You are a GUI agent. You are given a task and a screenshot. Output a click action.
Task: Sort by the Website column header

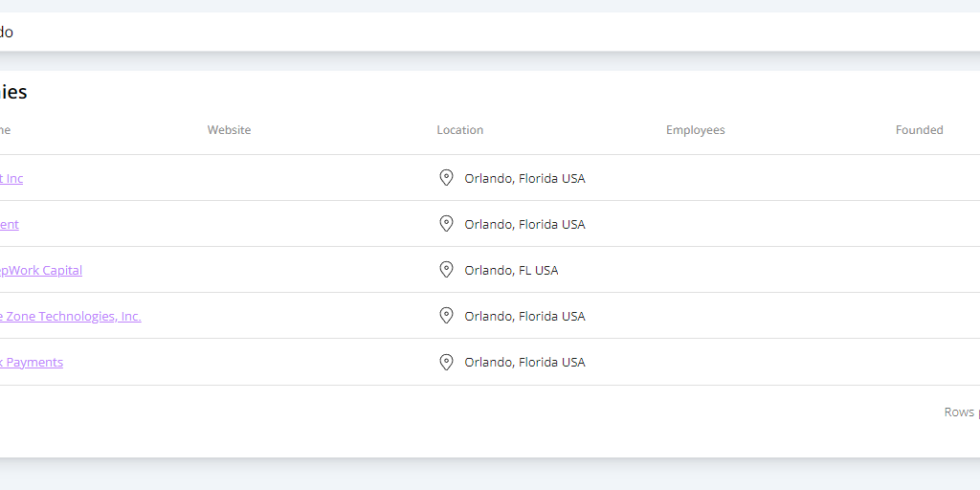coord(229,130)
